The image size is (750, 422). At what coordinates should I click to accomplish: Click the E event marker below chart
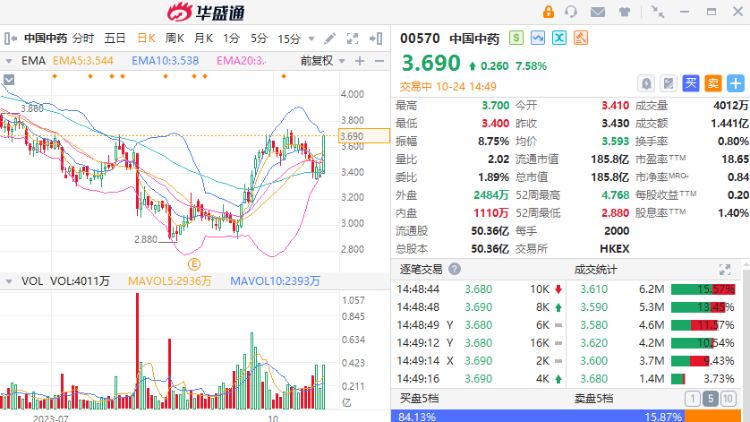(x=194, y=264)
